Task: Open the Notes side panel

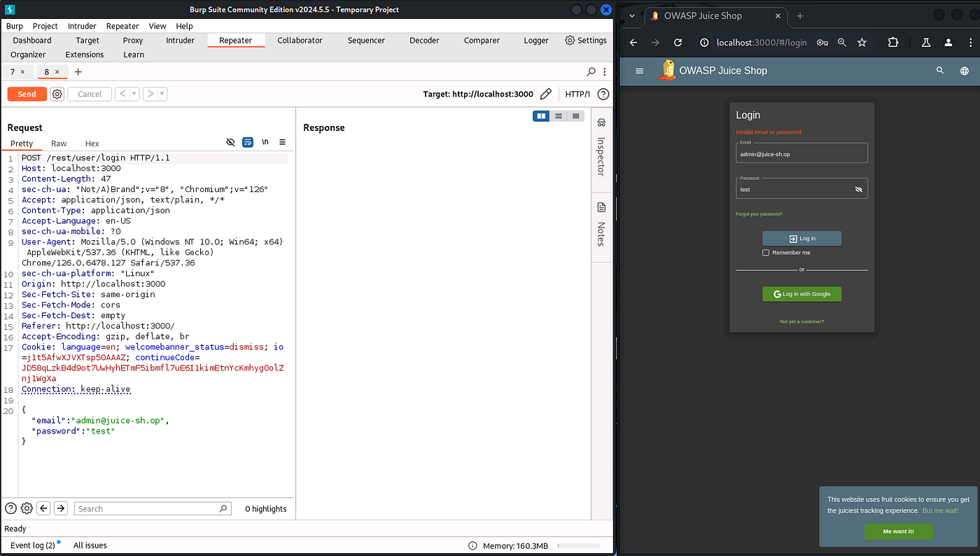Action: (601, 224)
